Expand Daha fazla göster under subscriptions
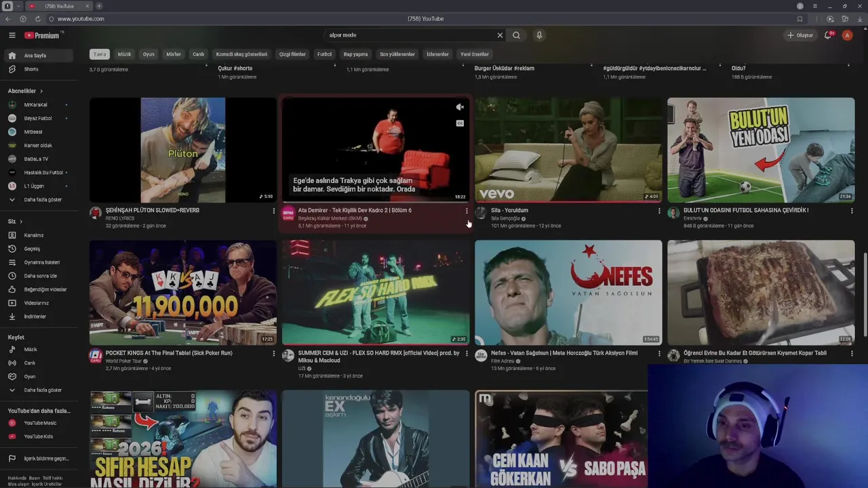Screen dimensions: 868x488 pyautogui.click(x=39, y=200)
